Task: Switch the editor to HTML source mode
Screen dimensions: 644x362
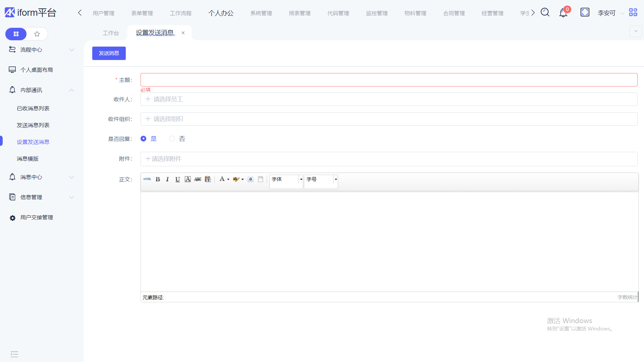Action: (x=147, y=179)
